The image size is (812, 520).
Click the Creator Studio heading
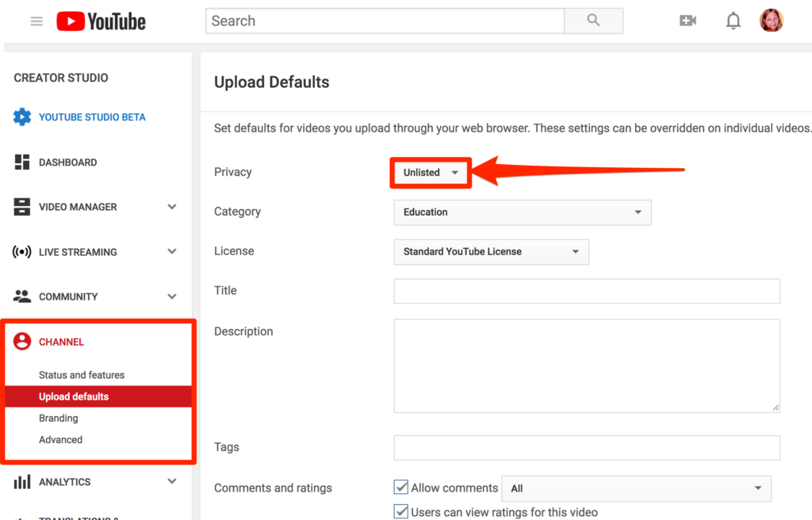click(x=61, y=78)
